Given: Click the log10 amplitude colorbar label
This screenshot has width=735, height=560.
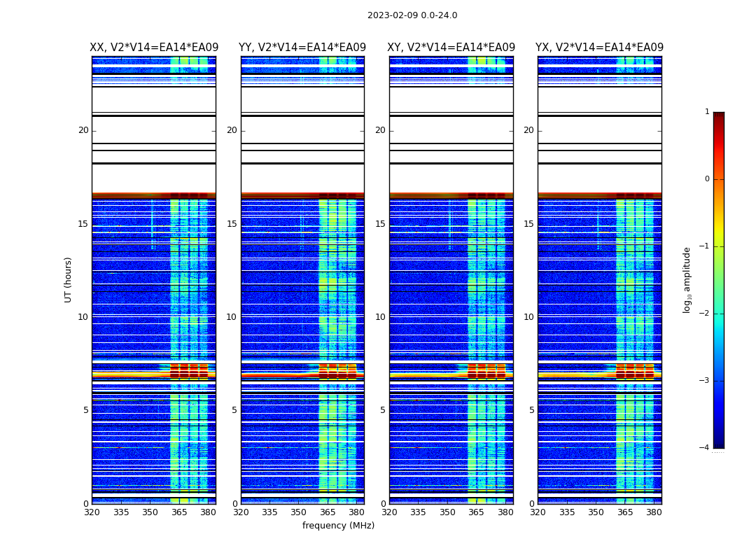Looking at the screenshot, I should click(x=687, y=280).
